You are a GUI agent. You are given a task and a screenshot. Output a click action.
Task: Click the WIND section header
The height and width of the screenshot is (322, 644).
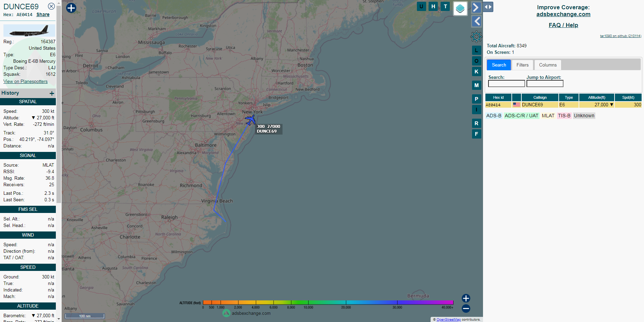click(x=28, y=235)
